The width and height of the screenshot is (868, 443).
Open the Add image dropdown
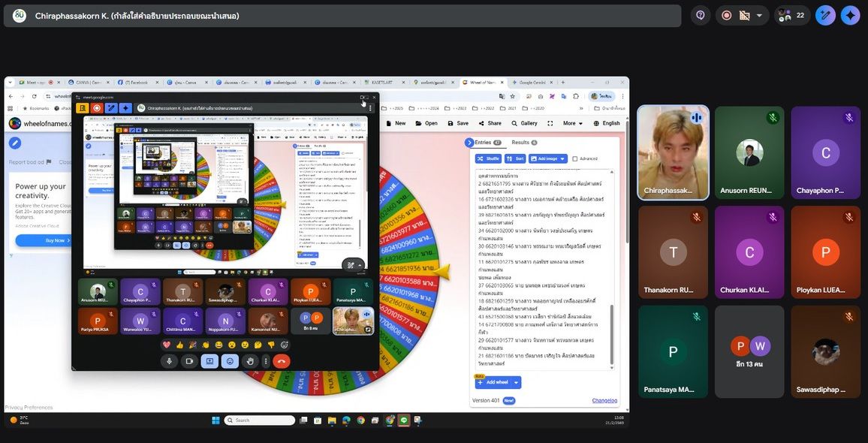[547, 158]
